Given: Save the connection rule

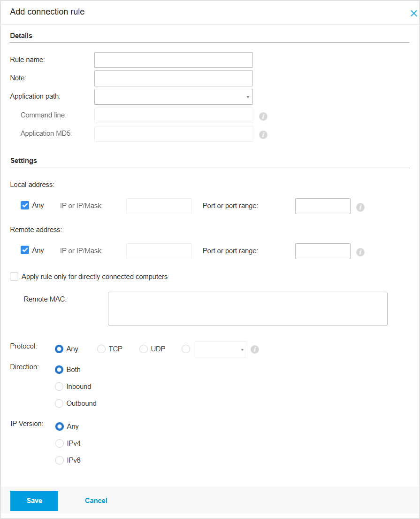Looking at the screenshot, I should (x=34, y=501).
